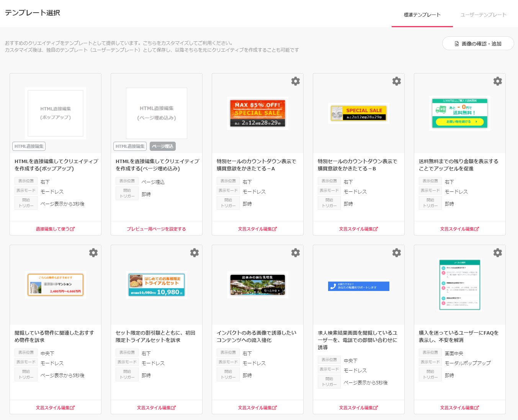Open 文言スタイル編集 for countdown A template
The height and width of the screenshot is (420, 518).
257,229
